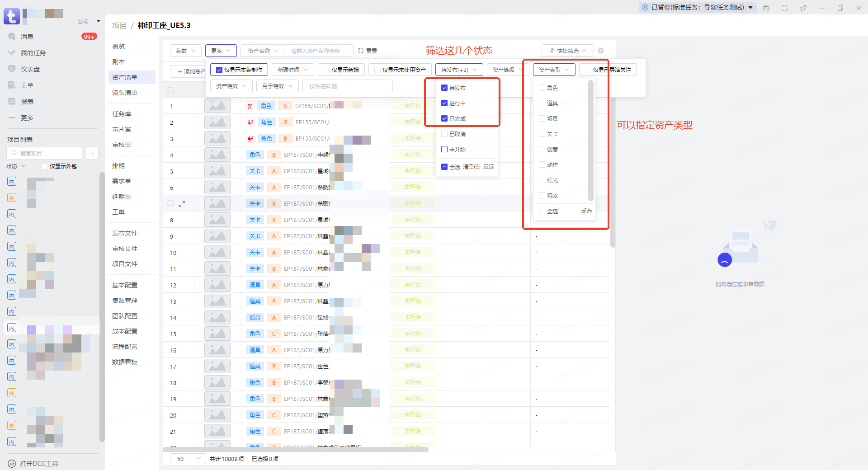868x470 pixels.
Task: Click the plus icon beside project search
Action: tap(92, 153)
